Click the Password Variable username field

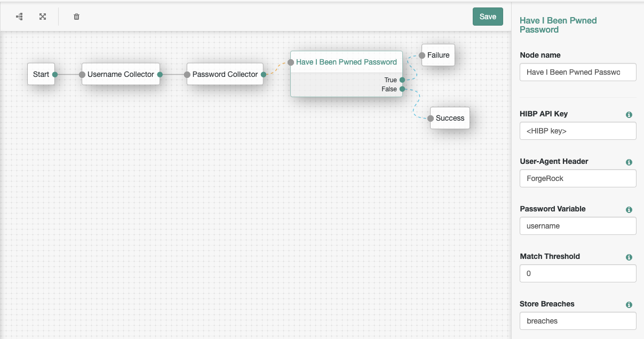point(578,226)
